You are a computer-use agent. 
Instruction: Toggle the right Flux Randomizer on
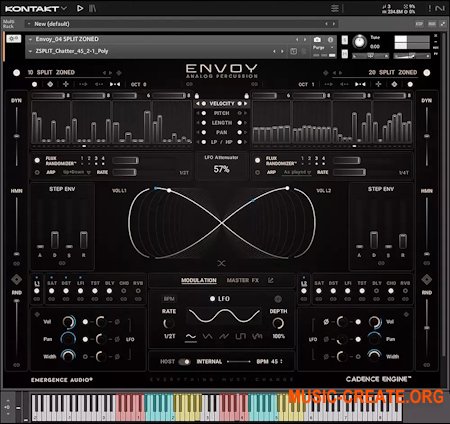[x=258, y=160]
